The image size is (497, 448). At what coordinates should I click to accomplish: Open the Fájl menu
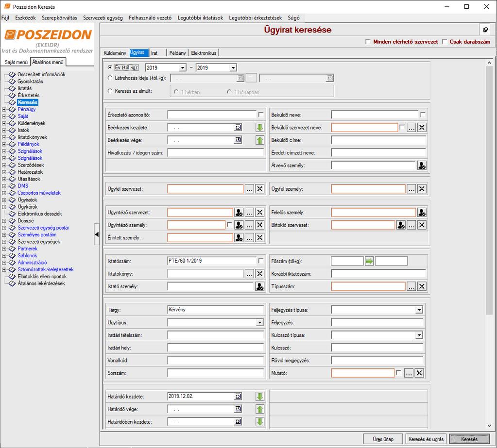click(x=5, y=18)
